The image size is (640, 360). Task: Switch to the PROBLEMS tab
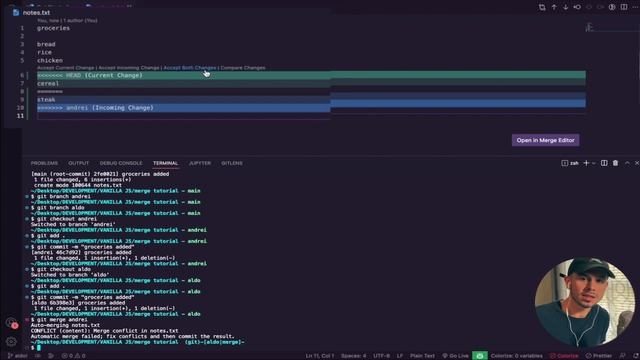click(44, 163)
